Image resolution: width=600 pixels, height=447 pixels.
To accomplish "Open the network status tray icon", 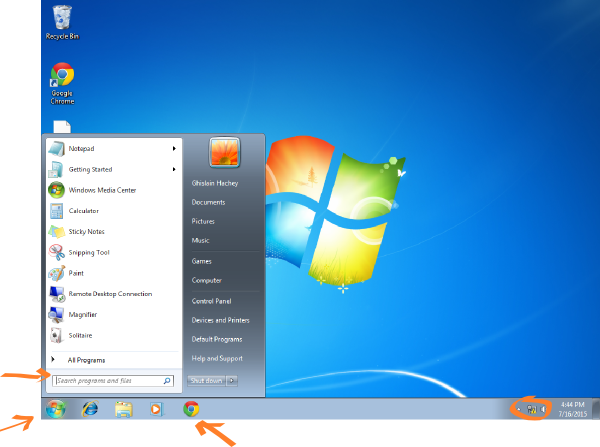I will (x=532, y=409).
